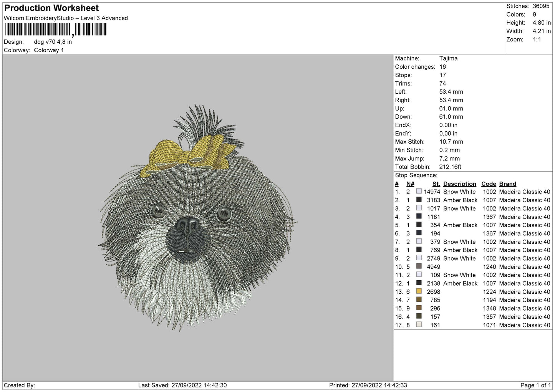This screenshot has height=392, width=555.
Task: Click the Brand column header
Action: [507, 184]
